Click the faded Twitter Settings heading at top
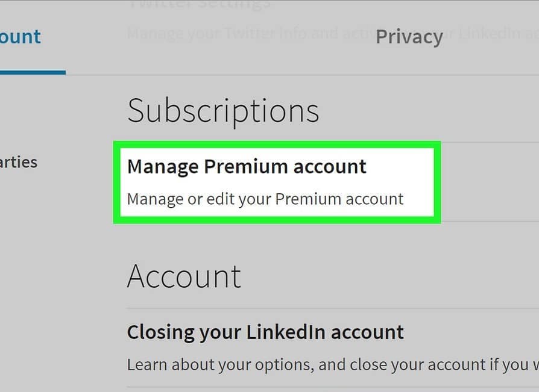Screen dimensions: 539x392 pos(199,5)
